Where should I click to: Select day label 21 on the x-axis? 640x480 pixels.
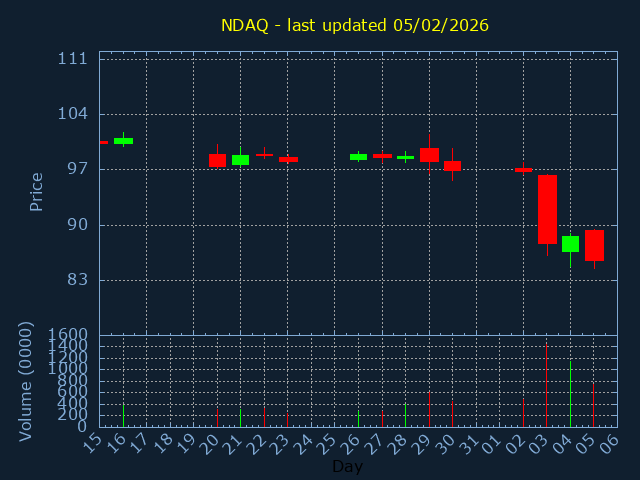(234, 444)
